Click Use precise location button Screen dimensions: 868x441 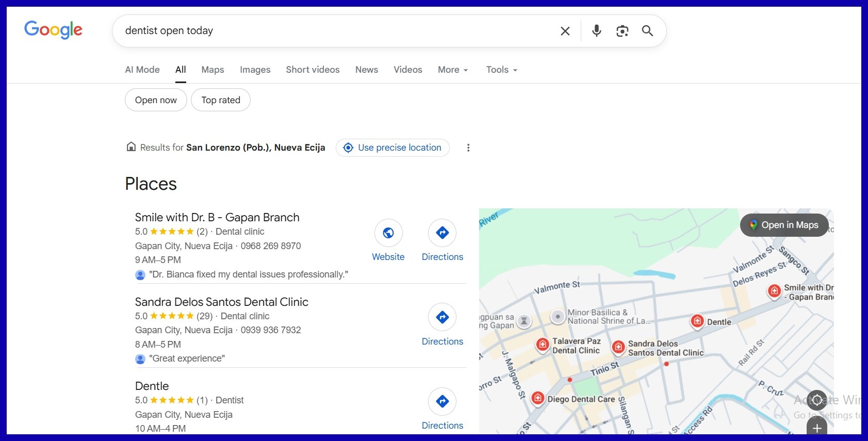(x=392, y=148)
